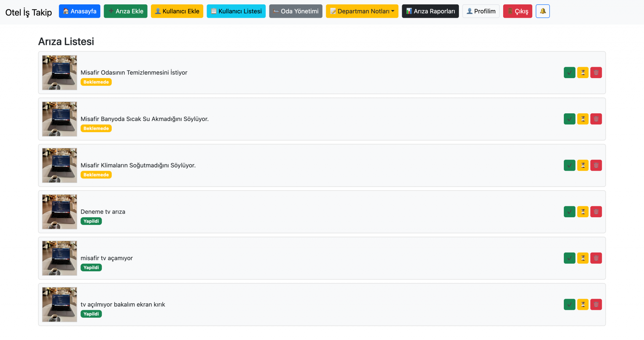Viewport: 644px width, 340px height.
Task: Open thumbnail of 'Misafir Banyoda Sıcak Su' entry
Action: point(60,119)
